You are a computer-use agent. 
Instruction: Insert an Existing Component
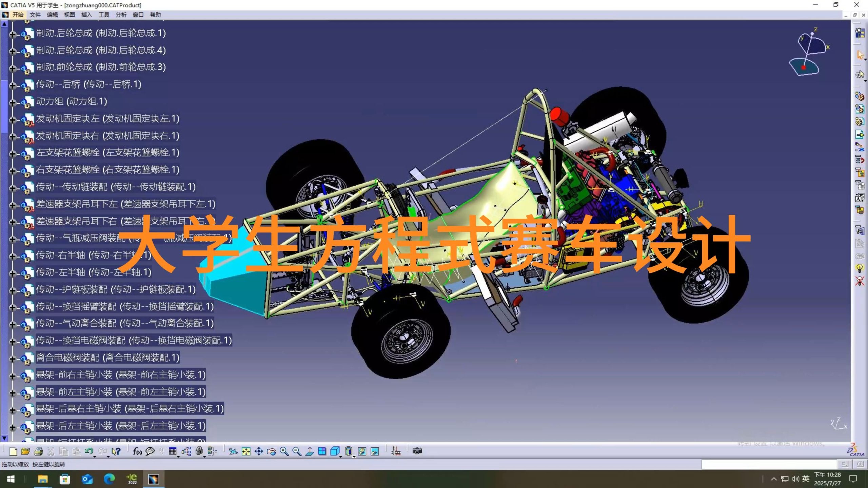pos(859,135)
